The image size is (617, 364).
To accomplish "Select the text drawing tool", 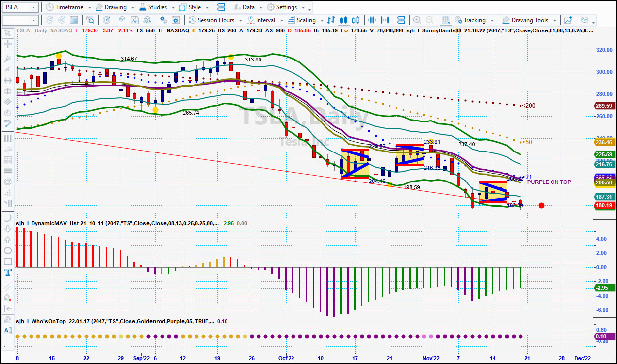I will (x=7, y=272).
